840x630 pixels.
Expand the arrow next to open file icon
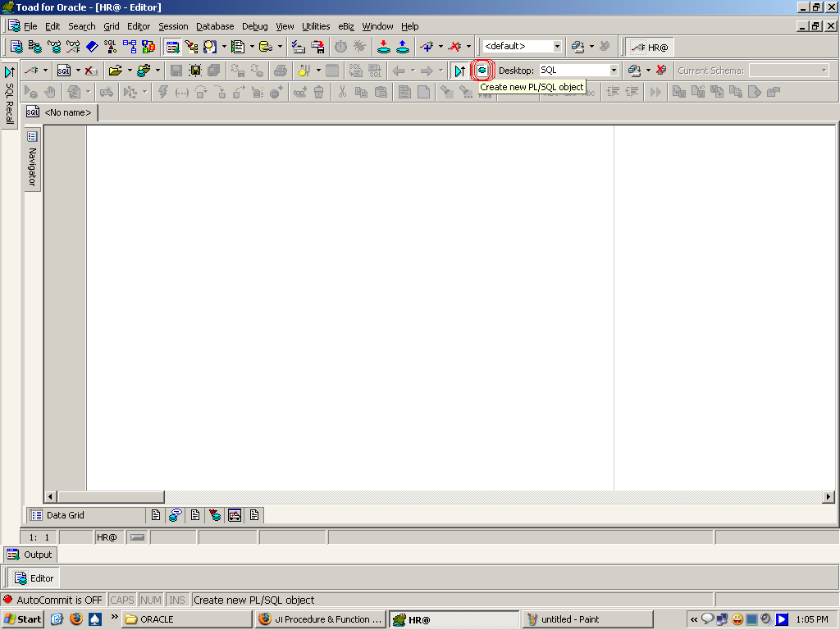130,71
